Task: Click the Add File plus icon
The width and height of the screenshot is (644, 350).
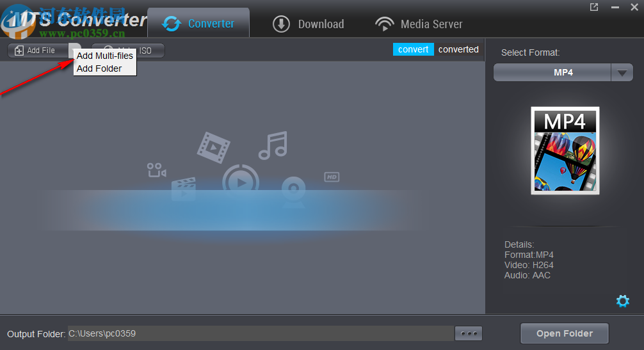Action: (x=19, y=51)
